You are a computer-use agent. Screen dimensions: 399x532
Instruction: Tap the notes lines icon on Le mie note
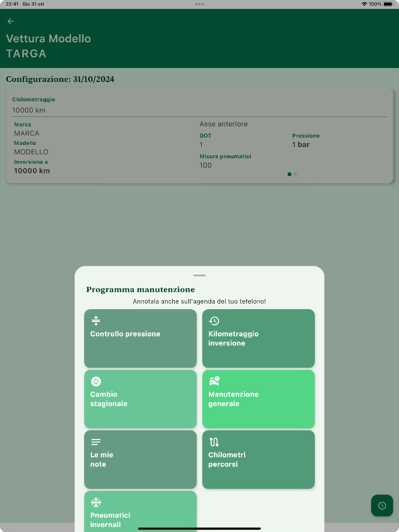pyautogui.click(x=96, y=442)
